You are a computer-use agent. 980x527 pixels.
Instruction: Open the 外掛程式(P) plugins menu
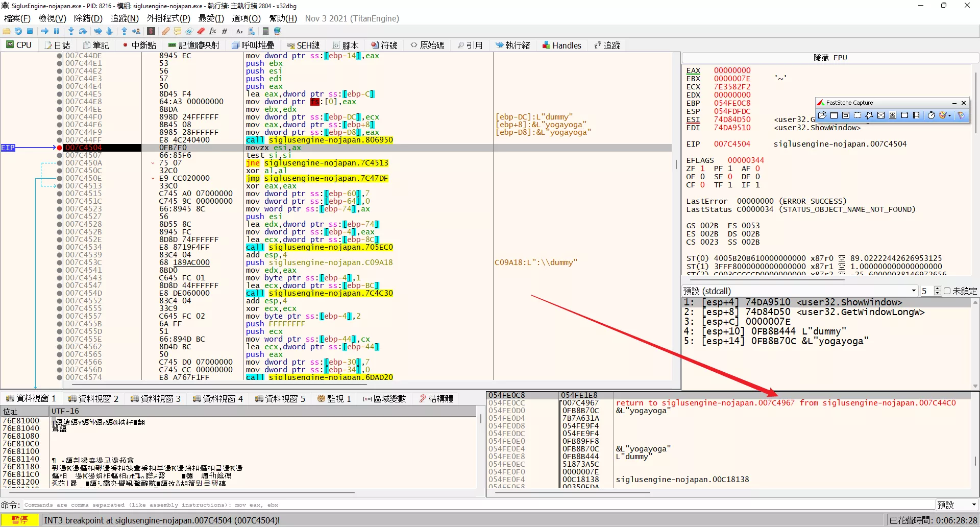click(x=168, y=18)
